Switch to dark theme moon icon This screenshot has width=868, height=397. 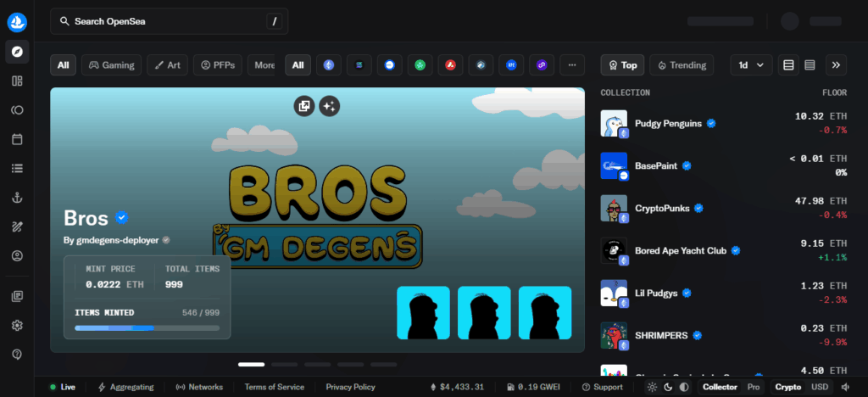click(668, 387)
